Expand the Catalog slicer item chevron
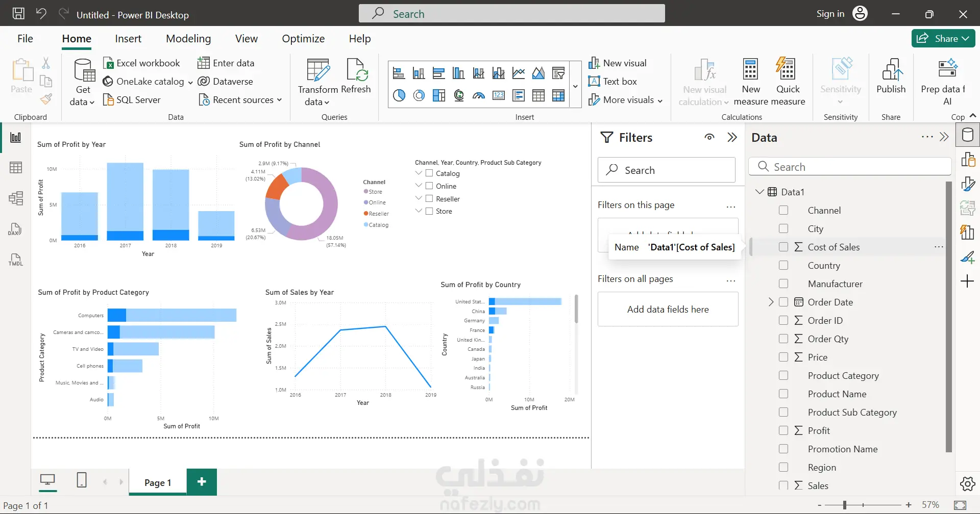Screen dimensions: 980x514 [419, 173]
